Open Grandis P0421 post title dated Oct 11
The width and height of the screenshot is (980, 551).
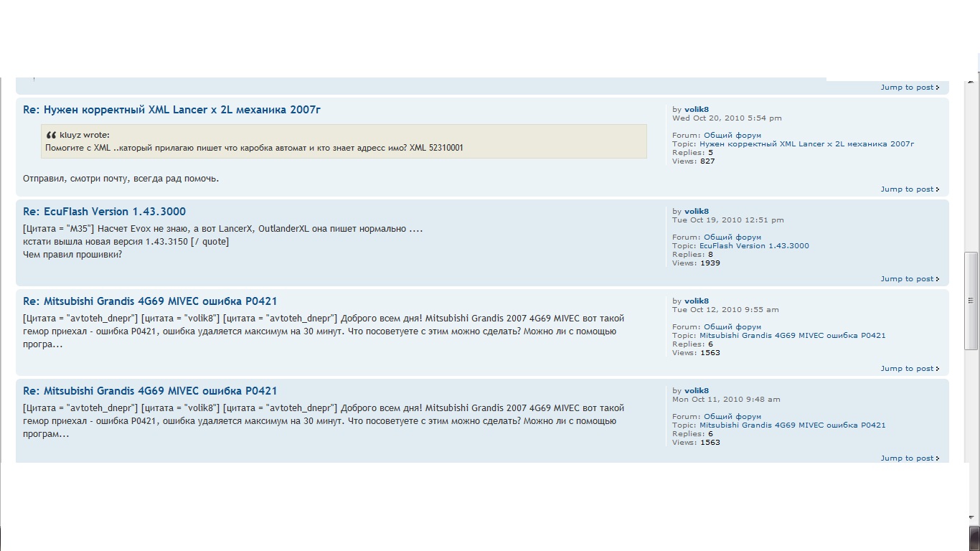[150, 391]
